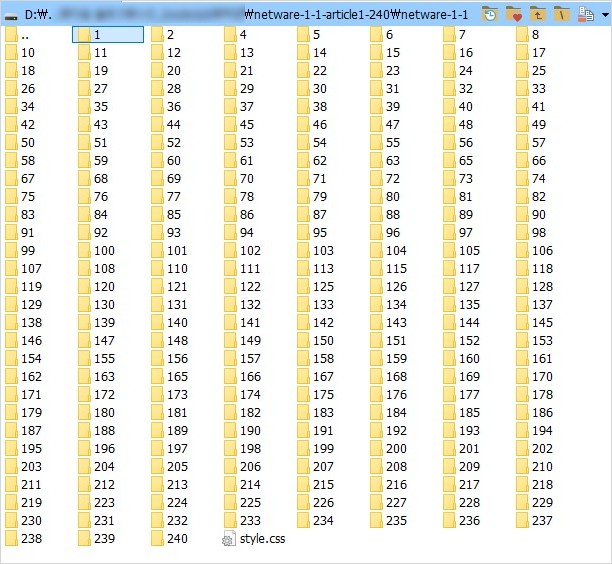Go up to the parent folder via toolbar
The image size is (612, 564).
tap(538, 14)
